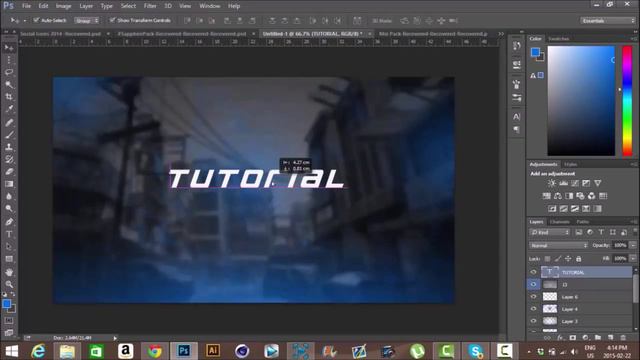640x360 pixels.
Task: Click the Opacity value field
Action: click(620, 245)
